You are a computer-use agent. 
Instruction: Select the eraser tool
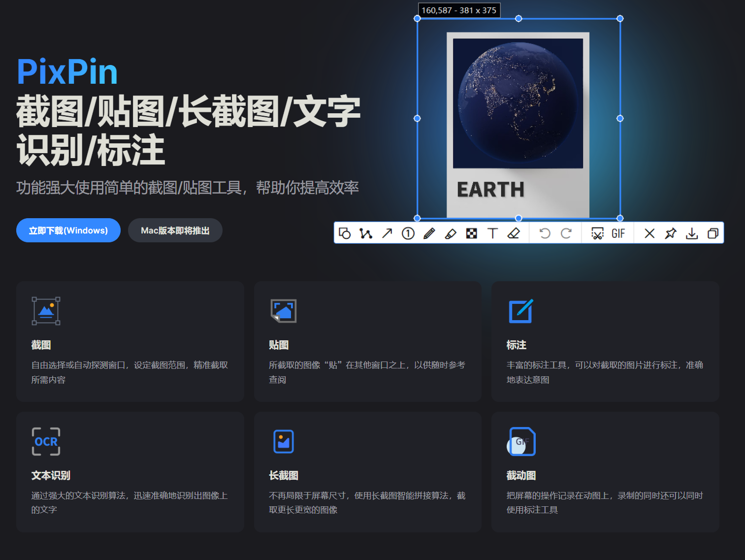click(514, 233)
